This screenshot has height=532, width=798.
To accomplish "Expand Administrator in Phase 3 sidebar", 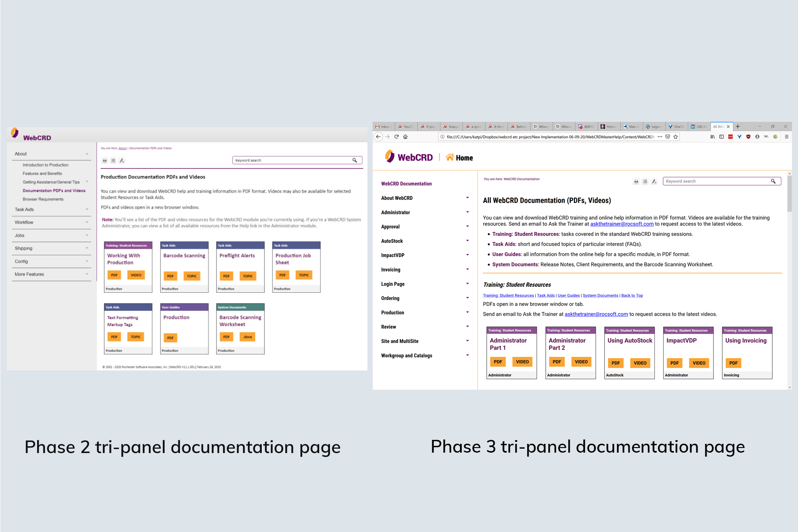I will 467,212.
